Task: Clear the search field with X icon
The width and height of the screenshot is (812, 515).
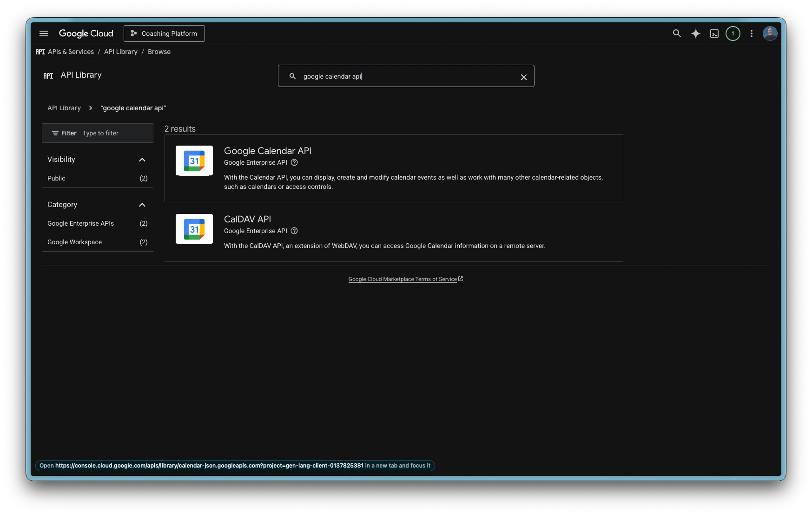Action: coord(524,77)
